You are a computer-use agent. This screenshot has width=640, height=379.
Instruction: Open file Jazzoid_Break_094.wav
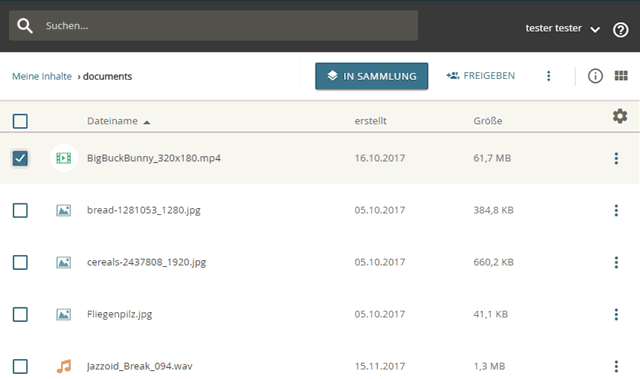coord(139,366)
